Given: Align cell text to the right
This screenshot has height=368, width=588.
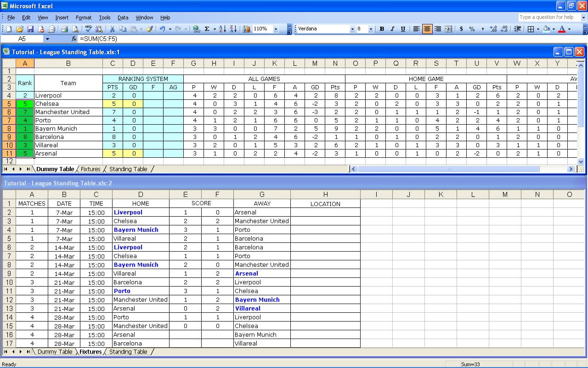Looking at the screenshot, I should pos(438,29).
